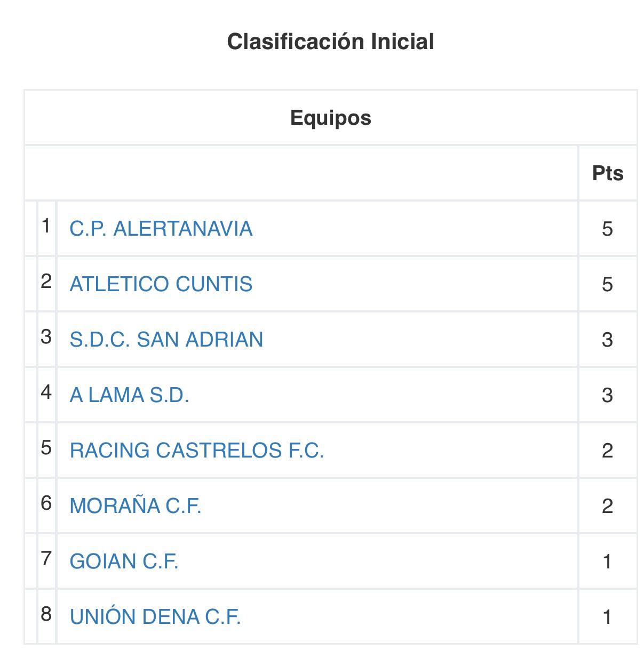Open the UNIÓN DENA C.F. link
Screen dimensions: 644x658
click(x=155, y=617)
